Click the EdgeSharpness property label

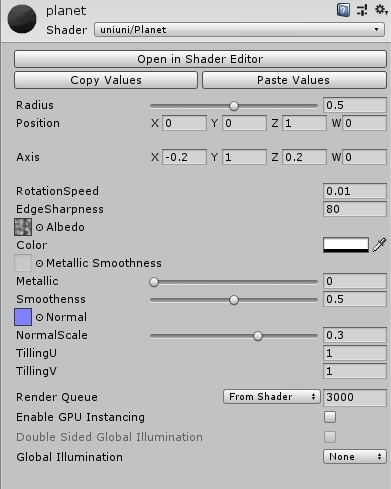pyautogui.click(x=60, y=209)
